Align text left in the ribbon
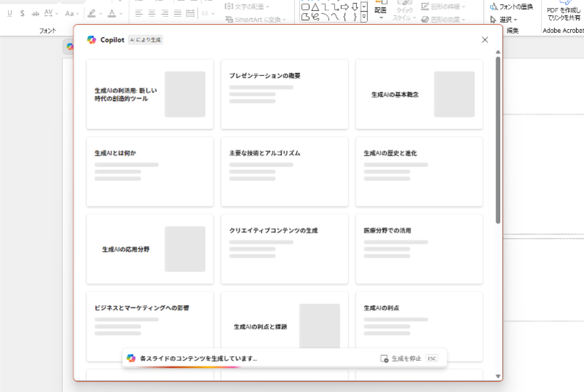 139,13
